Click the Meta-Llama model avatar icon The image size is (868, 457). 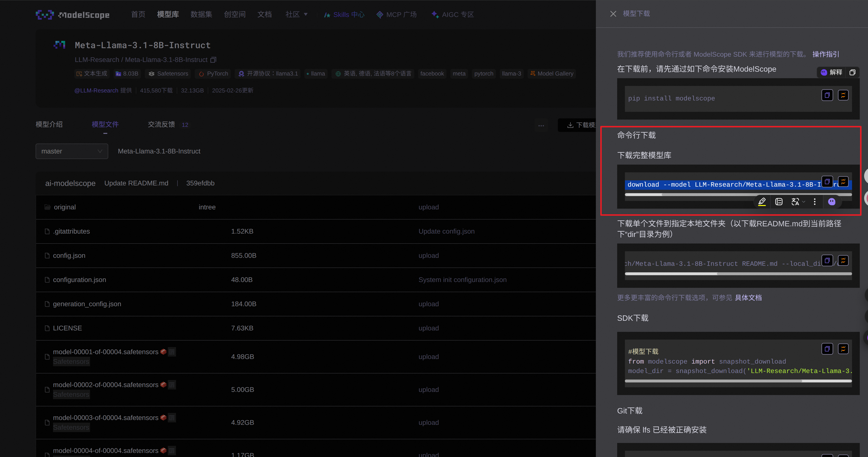60,45
